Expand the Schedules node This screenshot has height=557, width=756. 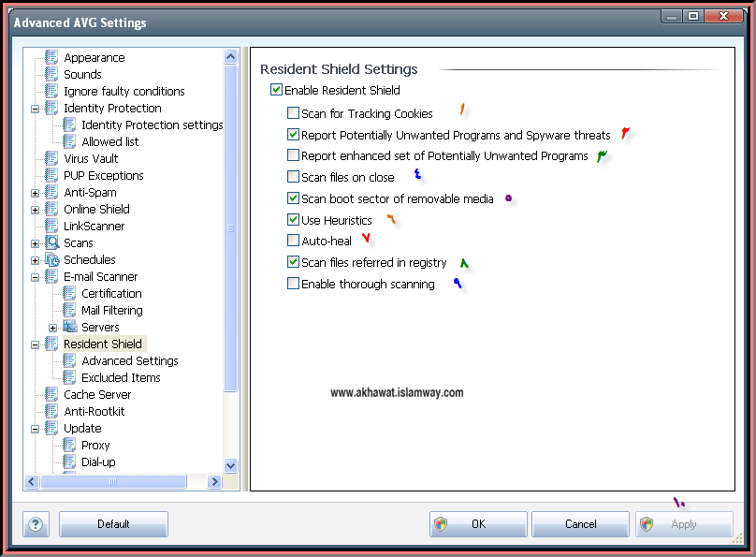(35, 261)
